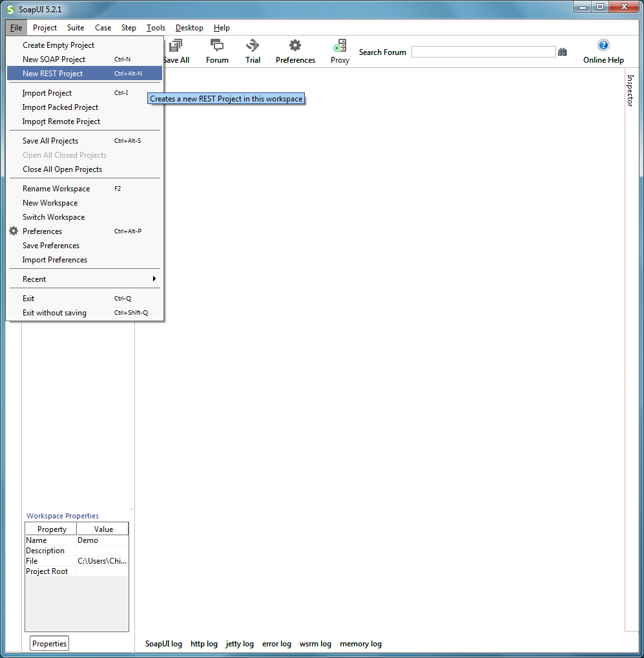Choose New SOAP Project
The height and width of the screenshot is (658, 644).
85,59
